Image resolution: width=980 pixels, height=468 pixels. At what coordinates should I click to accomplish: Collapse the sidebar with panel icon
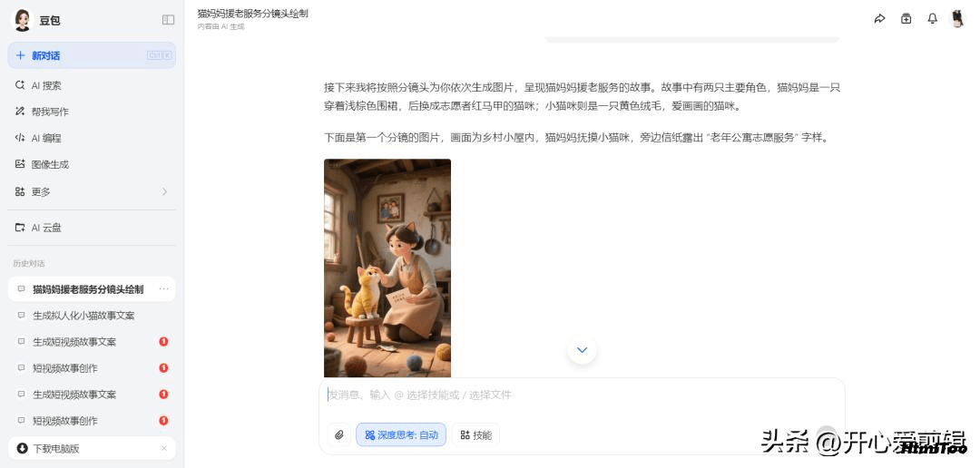click(x=168, y=20)
